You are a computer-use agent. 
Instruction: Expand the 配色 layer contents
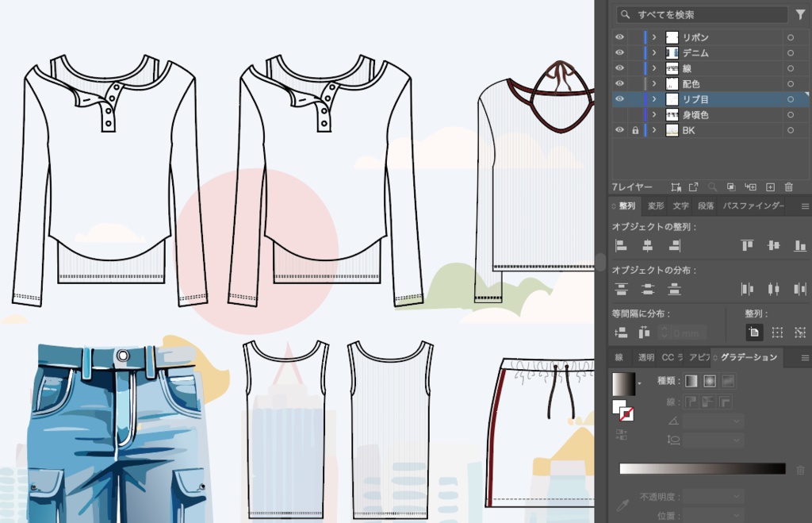click(x=654, y=84)
